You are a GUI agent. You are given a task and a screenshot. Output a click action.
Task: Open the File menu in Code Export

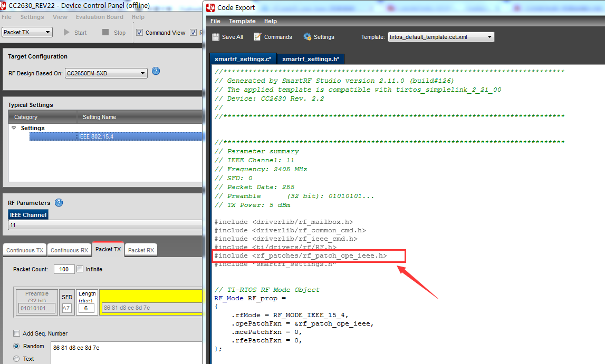(215, 21)
